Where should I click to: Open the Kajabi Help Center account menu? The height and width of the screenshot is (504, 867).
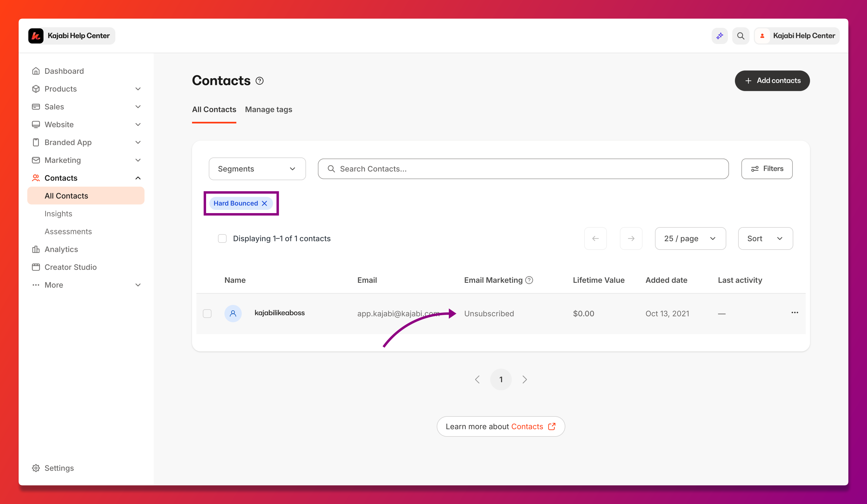click(x=797, y=36)
